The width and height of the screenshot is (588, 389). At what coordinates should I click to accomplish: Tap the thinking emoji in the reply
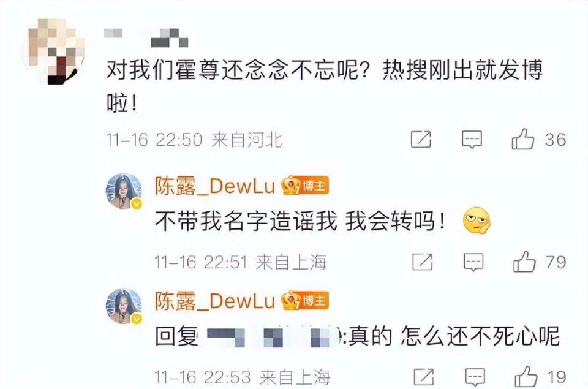(x=477, y=221)
